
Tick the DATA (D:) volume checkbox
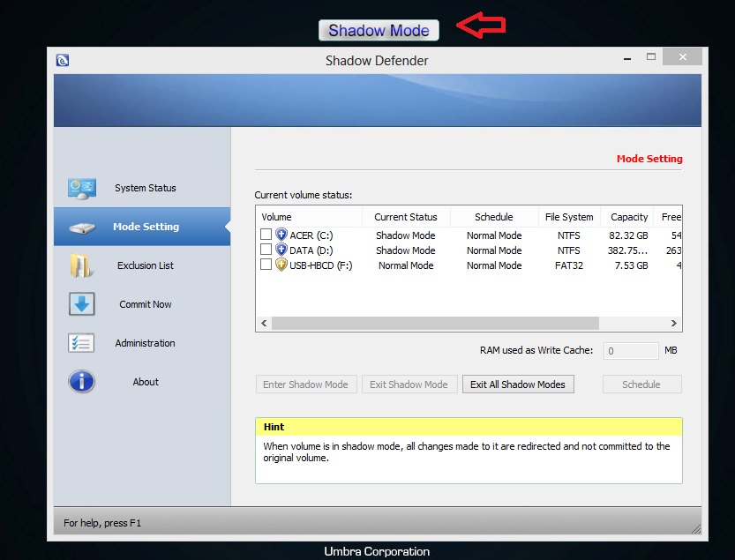pyautogui.click(x=266, y=249)
